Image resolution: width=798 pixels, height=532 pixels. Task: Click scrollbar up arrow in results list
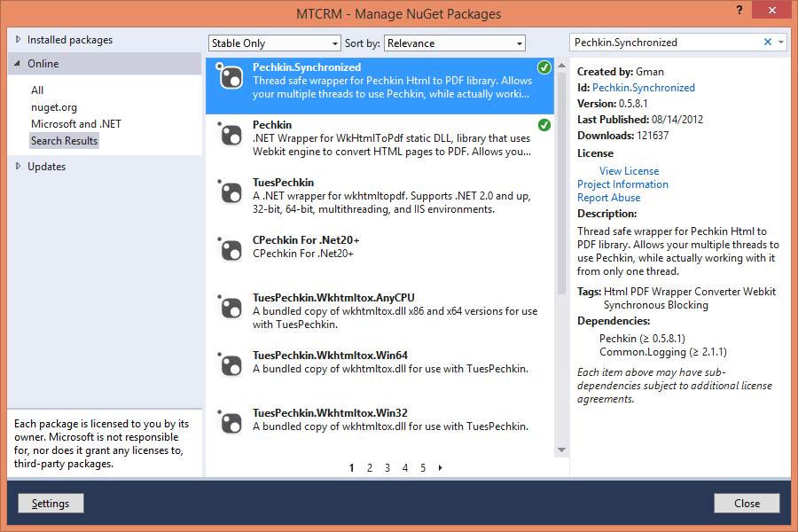(x=562, y=66)
